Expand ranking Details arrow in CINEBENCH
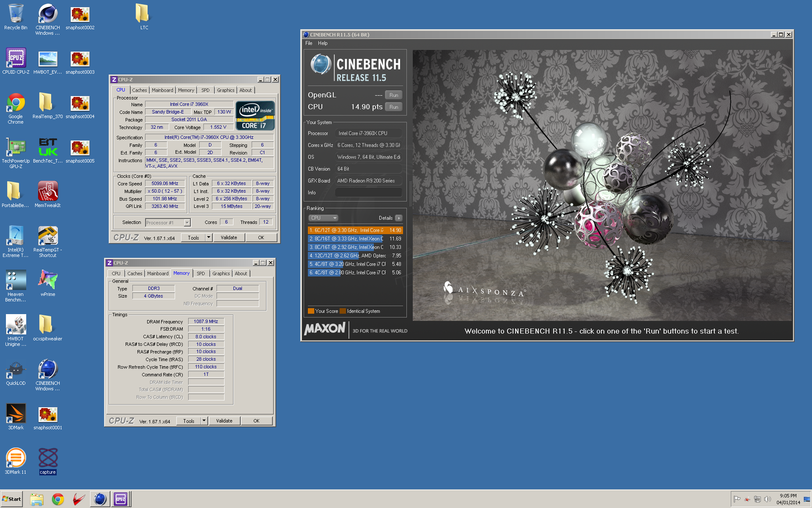 [398, 218]
